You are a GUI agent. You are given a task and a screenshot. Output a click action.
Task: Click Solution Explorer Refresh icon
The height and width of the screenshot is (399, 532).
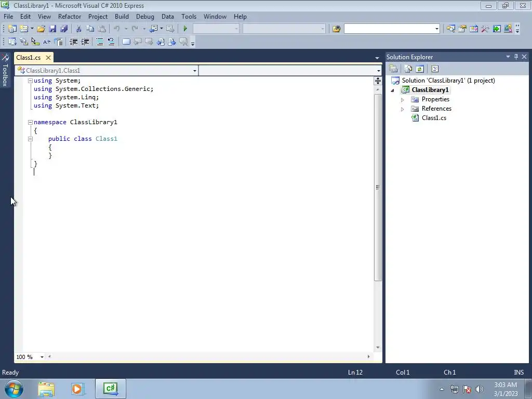point(420,69)
